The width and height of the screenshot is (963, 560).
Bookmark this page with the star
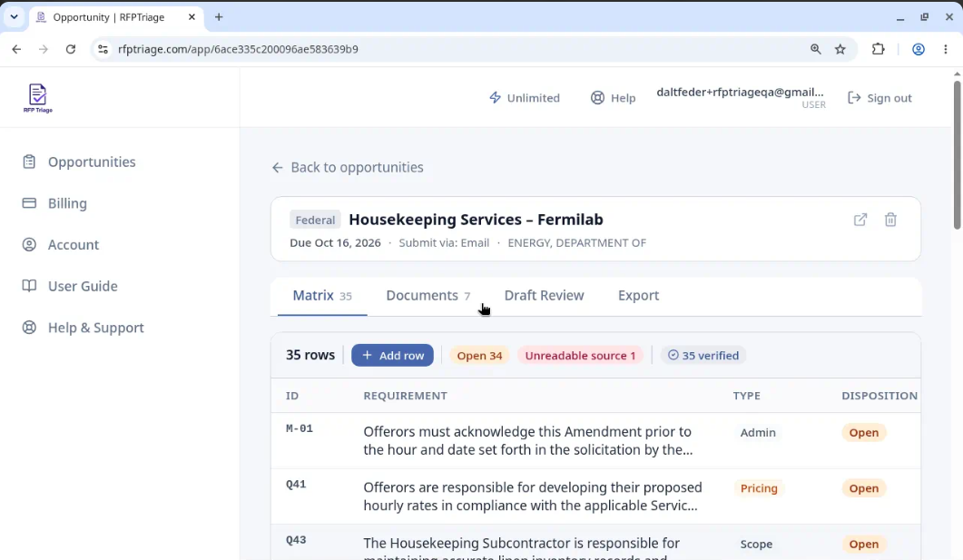point(840,49)
